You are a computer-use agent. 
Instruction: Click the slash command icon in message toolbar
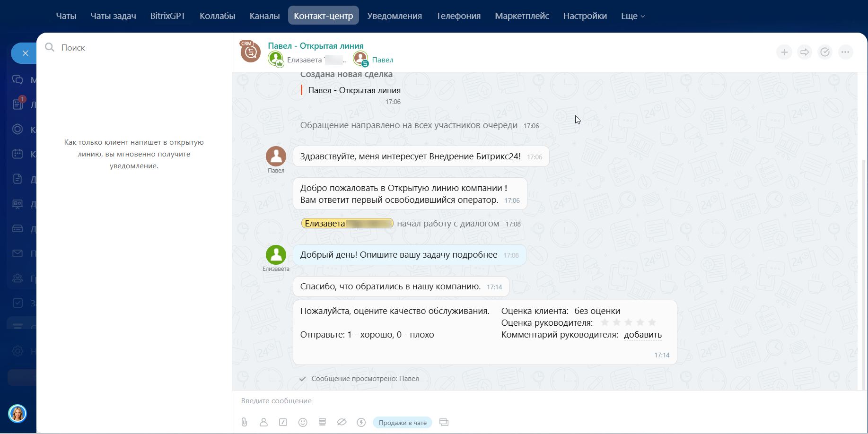click(283, 422)
